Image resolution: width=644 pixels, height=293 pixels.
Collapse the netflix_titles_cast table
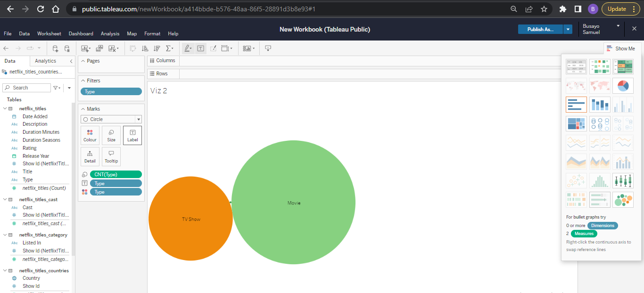click(x=4, y=200)
